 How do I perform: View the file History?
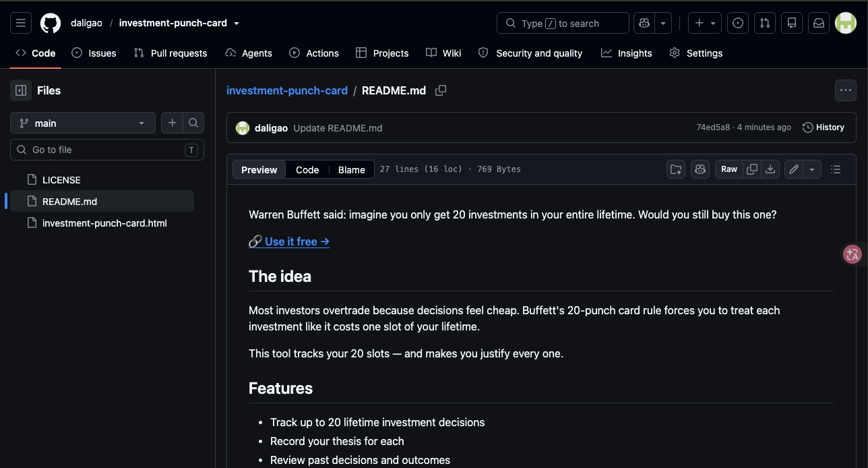pyautogui.click(x=824, y=127)
